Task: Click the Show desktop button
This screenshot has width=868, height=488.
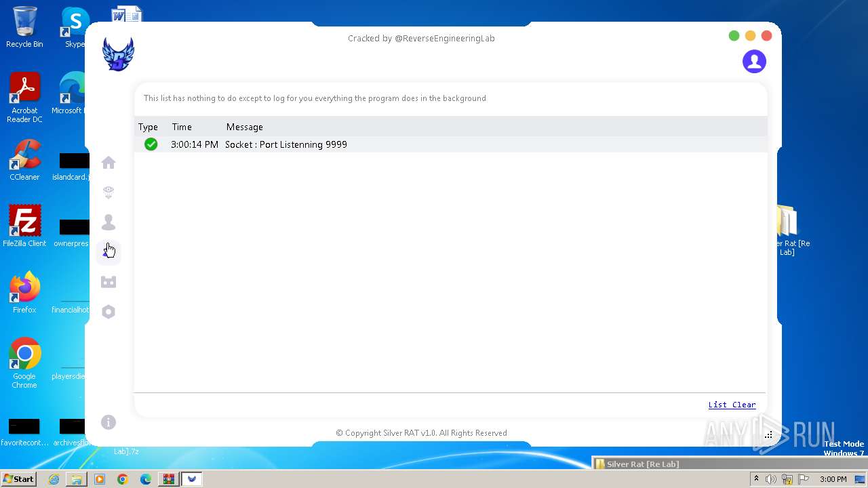Action: [860, 479]
